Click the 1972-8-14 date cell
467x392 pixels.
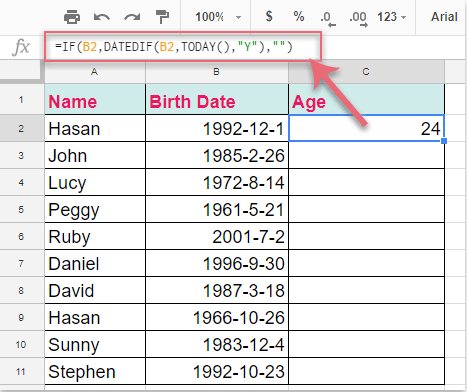(217, 182)
